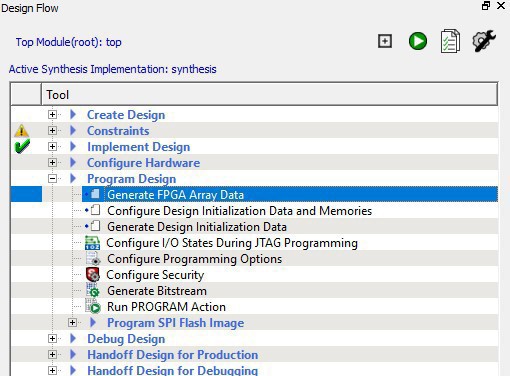The image size is (510, 376).
Task: Click the Configure Security shield icon
Action: tap(93, 275)
